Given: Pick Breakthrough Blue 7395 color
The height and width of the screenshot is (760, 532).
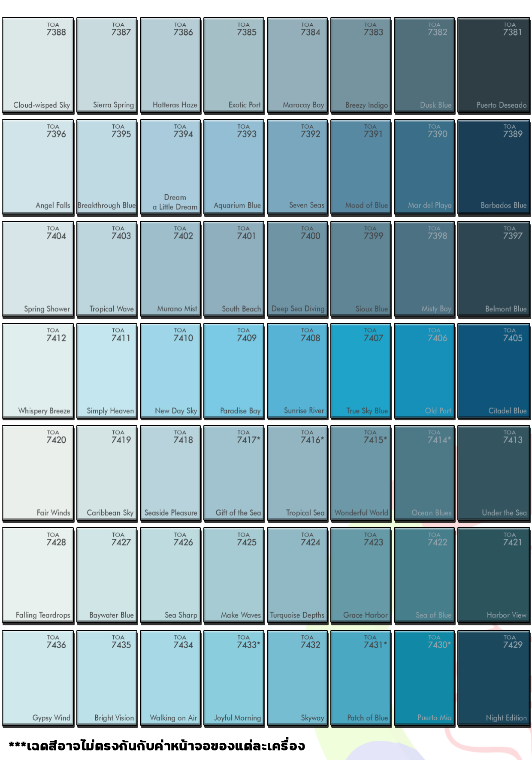Looking at the screenshot, I should pos(107,167).
